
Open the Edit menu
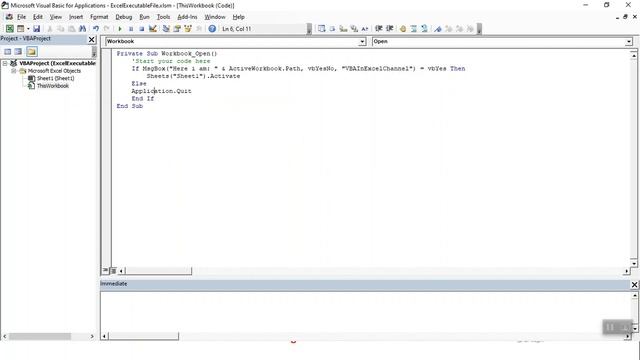38,17
